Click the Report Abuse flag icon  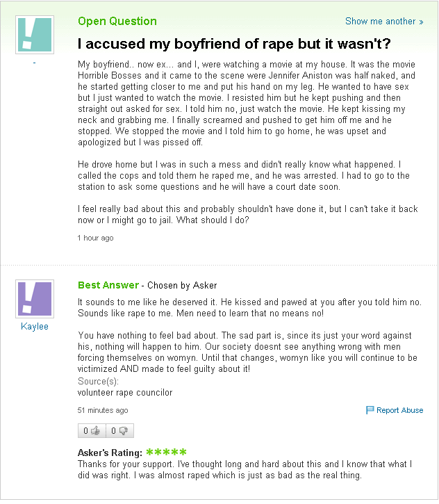tap(370, 410)
